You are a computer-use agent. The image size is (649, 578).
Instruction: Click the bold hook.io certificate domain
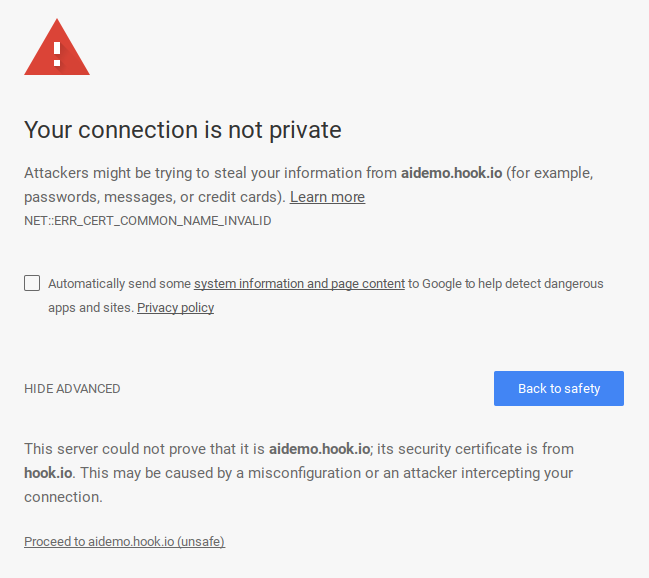coord(49,473)
